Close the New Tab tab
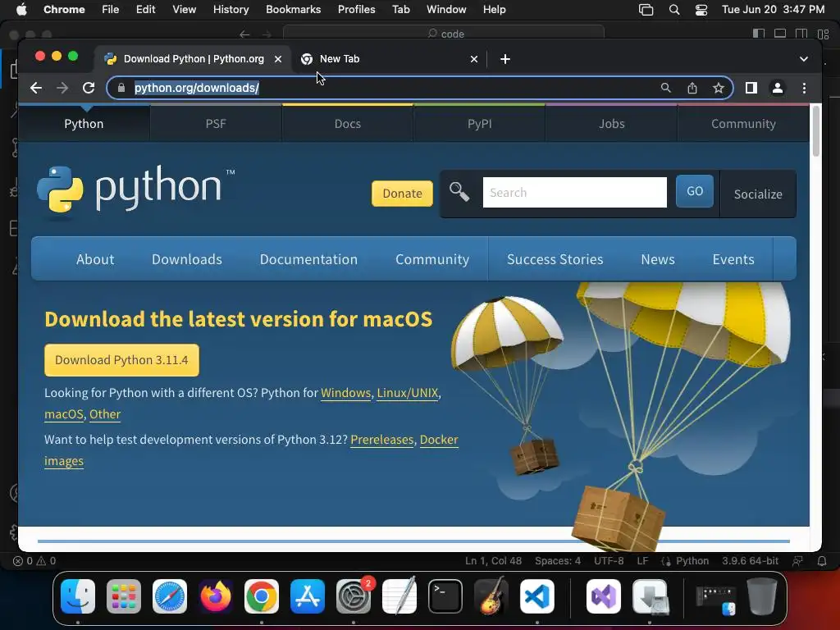This screenshot has width=840, height=630. click(x=474, y=59)
